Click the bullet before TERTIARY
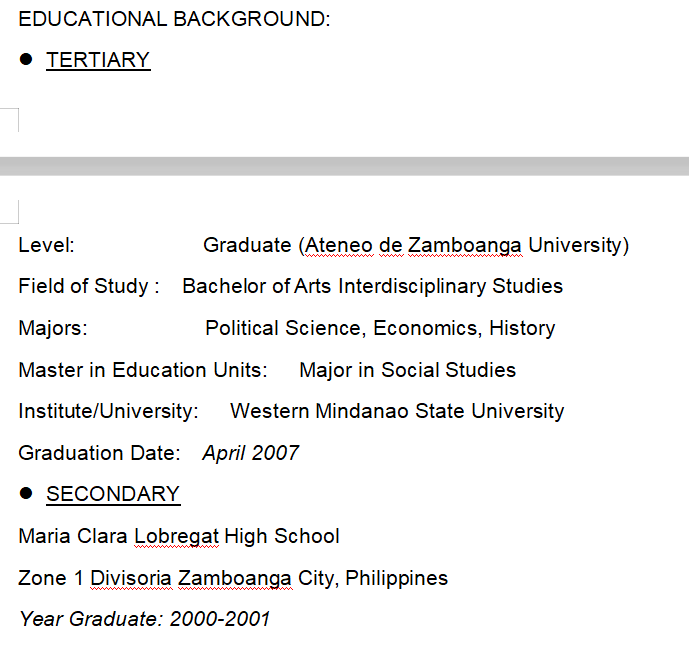 click(26, 60)
